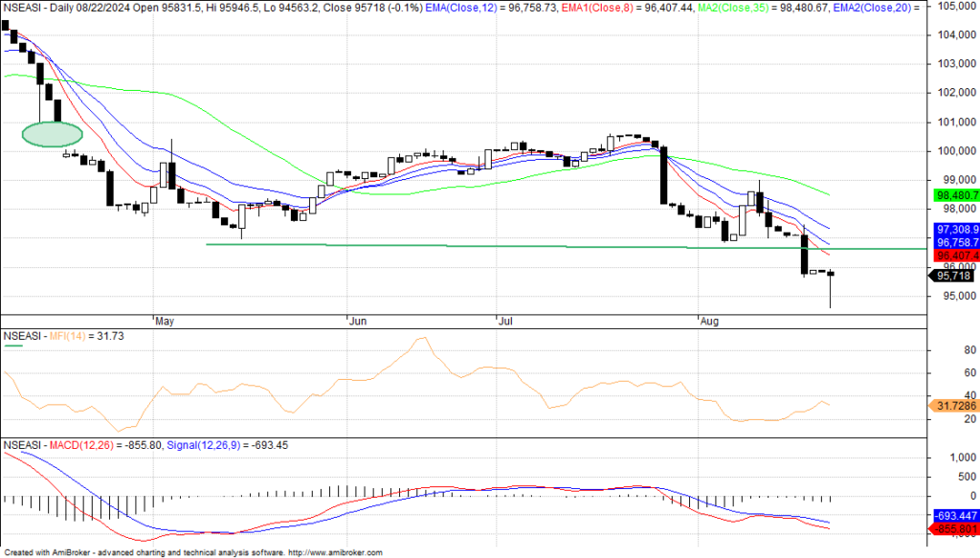Click the red 96,407.4 EMA1 value label
This screenshot has height=558, width=980.
[x=953, y=256]
